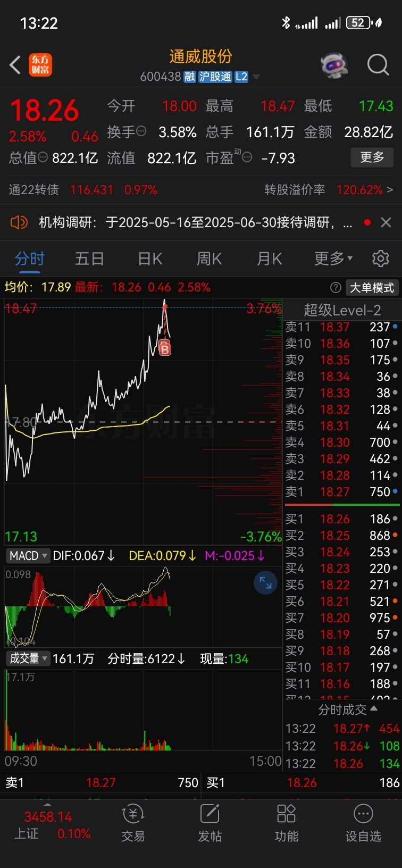Tap the info icon beside 总值
This screenshot has width=402, height=868.
pyautogui.click(x=44, y=157)
